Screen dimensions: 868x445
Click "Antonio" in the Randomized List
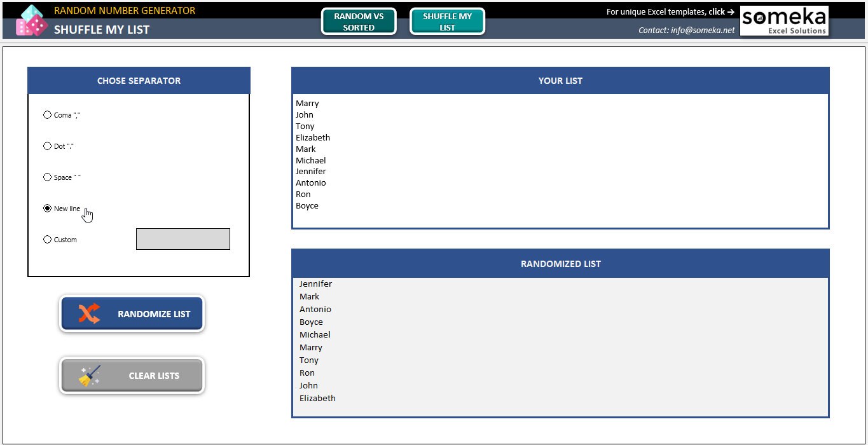tap(315, 310)
